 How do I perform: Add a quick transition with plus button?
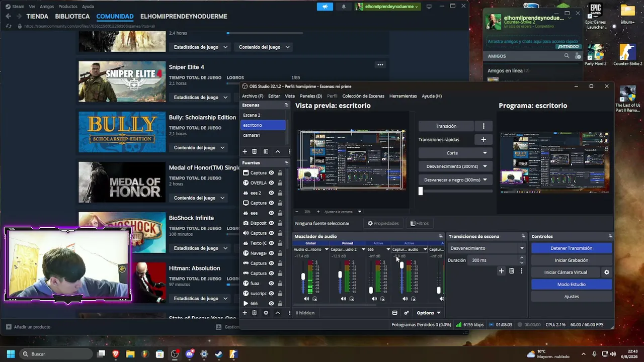click(x=484, y=139)
